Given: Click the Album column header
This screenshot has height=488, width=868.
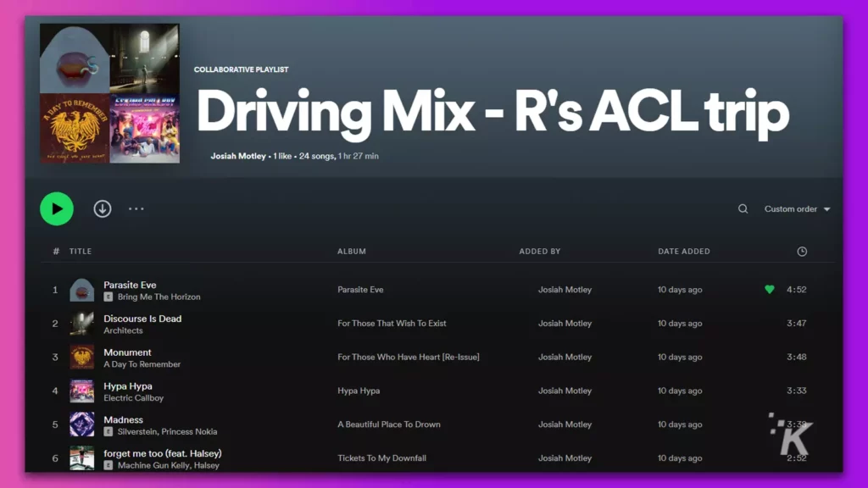Looking at the screenshot, I should (x=351, y=251).
